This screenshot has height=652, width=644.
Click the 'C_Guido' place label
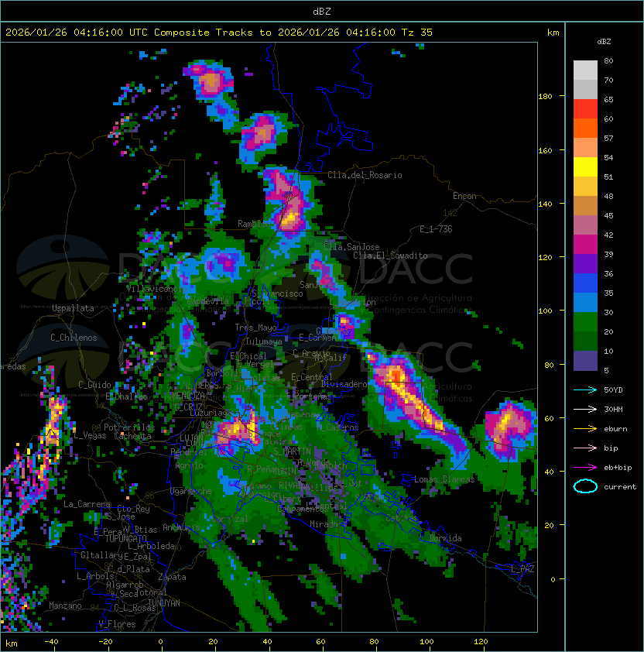click(x=94, y=385)
